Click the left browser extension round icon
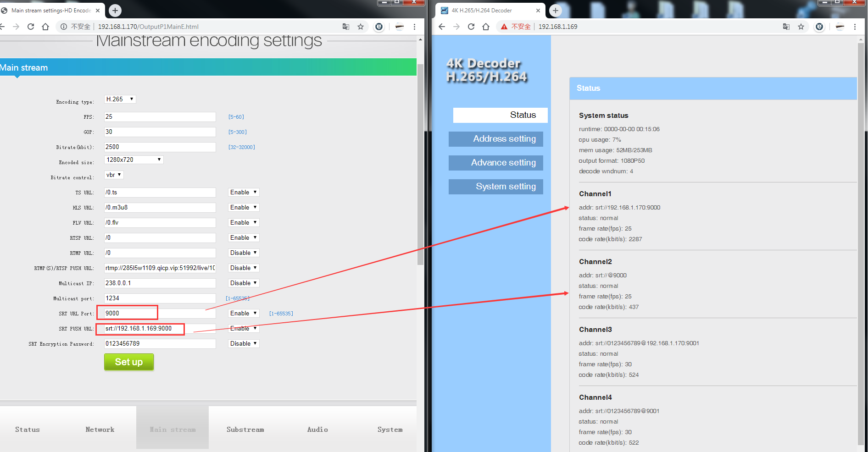868x452 pixels. pos(379,27)
